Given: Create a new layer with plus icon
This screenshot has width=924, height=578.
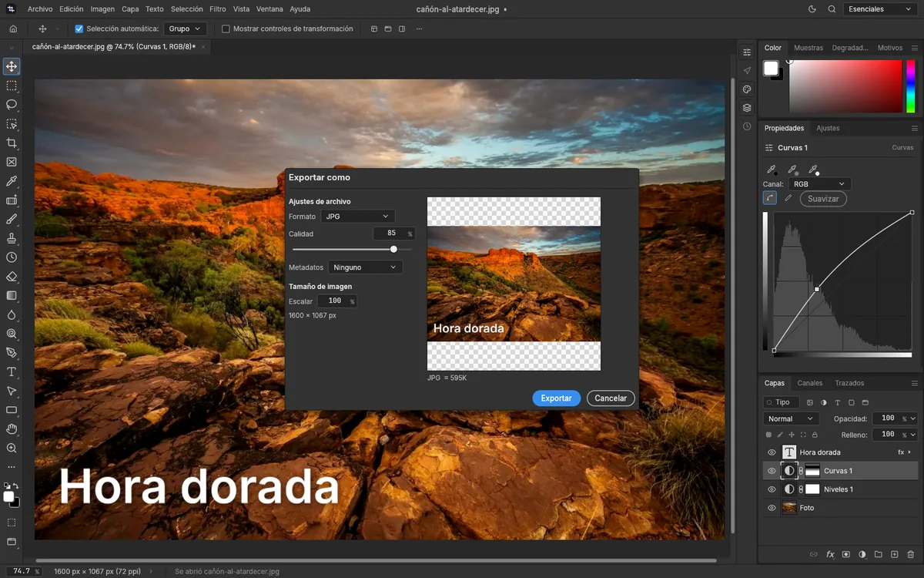Looking at the screenshot, I should [x=895, y=554].
